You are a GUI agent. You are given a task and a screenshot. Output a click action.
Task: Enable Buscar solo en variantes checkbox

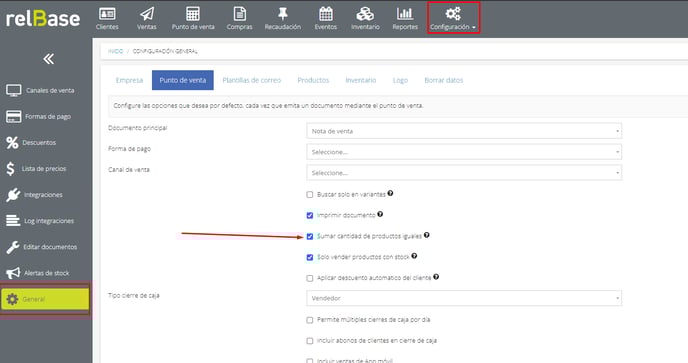[310, 194]
